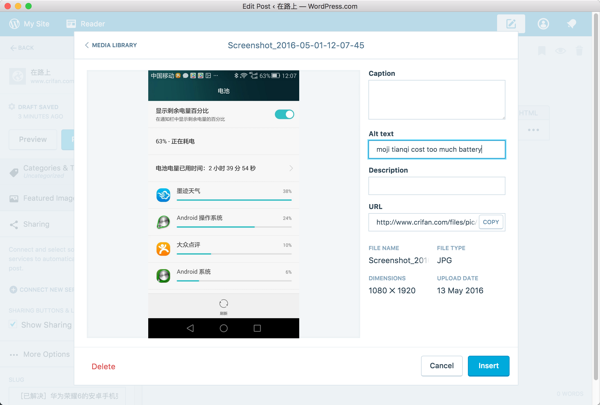Toggle the Show Sharing checkbox
The height and width of the screenshot is (405, 600).
pos(13,325)
